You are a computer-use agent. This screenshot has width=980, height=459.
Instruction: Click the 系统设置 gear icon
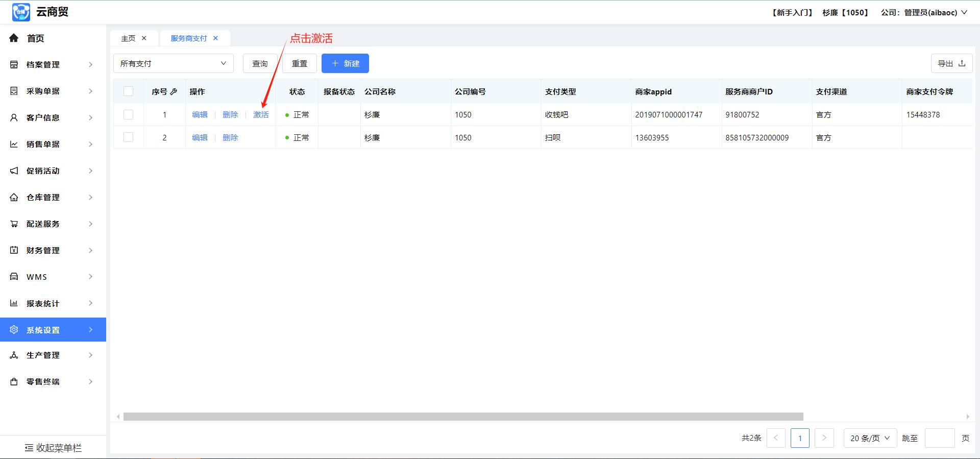coord(14,330)
